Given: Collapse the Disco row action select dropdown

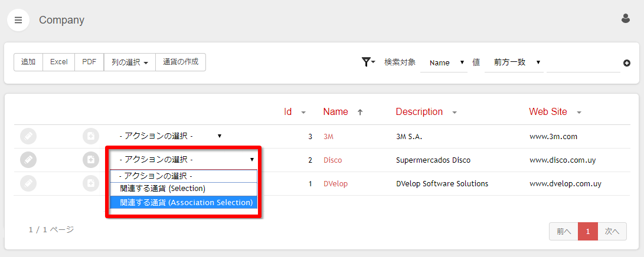Looking at the screenshot, I should 184,160.
